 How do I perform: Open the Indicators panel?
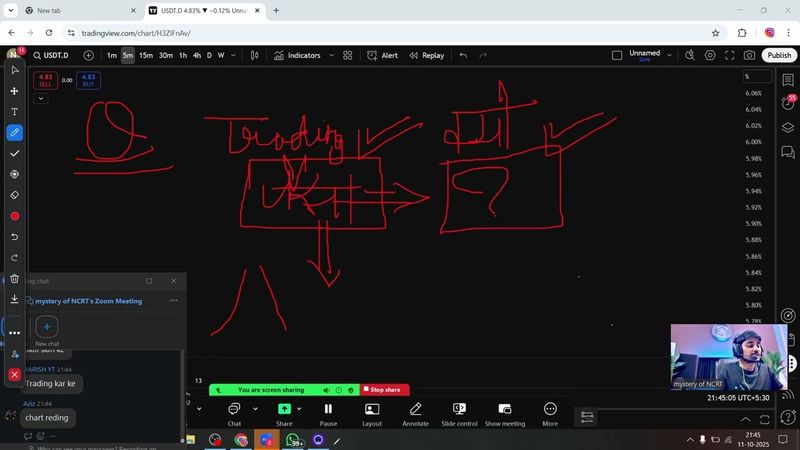(x=297, y=56)
